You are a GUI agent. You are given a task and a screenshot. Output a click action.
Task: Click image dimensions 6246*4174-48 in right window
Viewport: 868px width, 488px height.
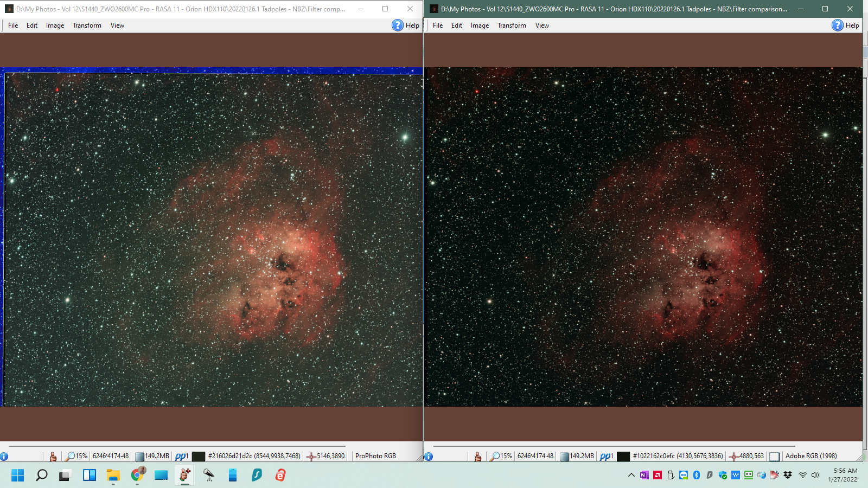click(535, 456)
